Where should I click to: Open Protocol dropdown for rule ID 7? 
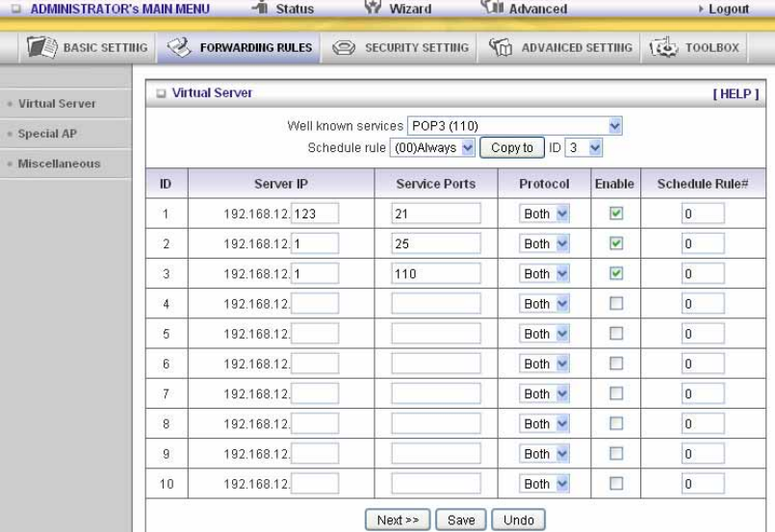pos(544,393)
